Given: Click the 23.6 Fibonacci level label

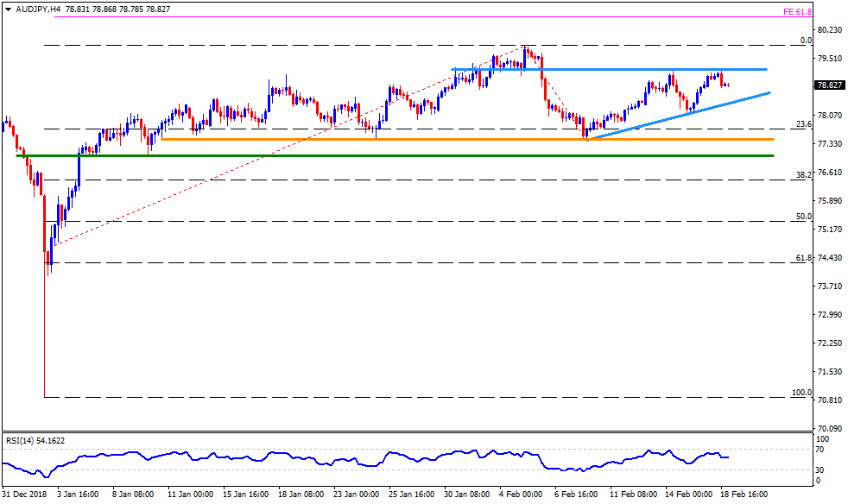Looking at the screenshot, I should tap(803, 124).
